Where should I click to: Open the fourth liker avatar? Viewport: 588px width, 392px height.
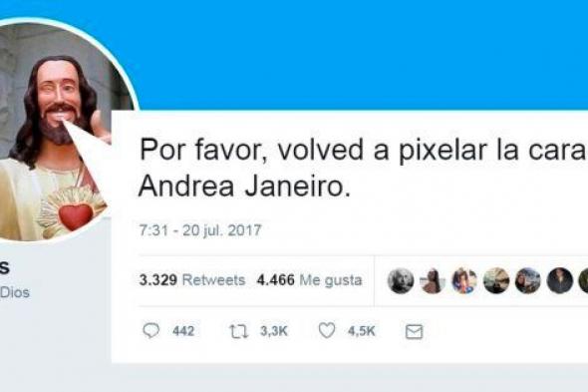(496, 281)
